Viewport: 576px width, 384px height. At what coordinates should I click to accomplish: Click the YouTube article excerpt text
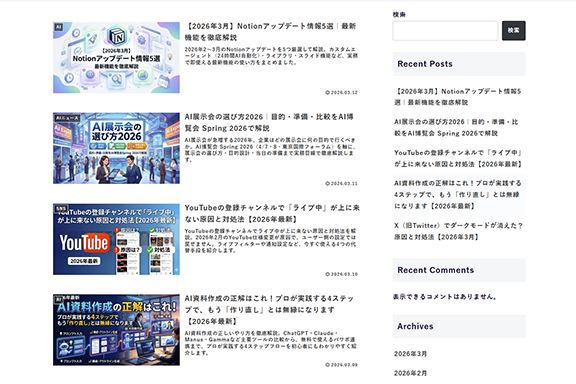(270, 241)
